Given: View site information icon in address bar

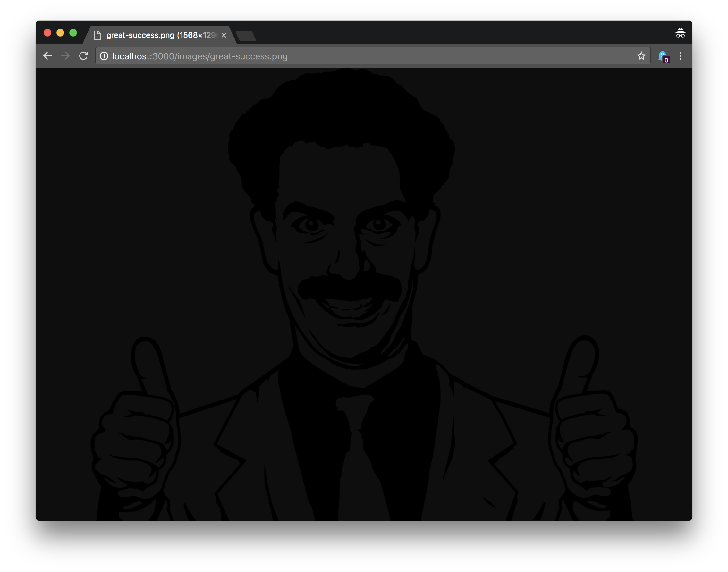Looking at the screenshot, I should point(104,56).
